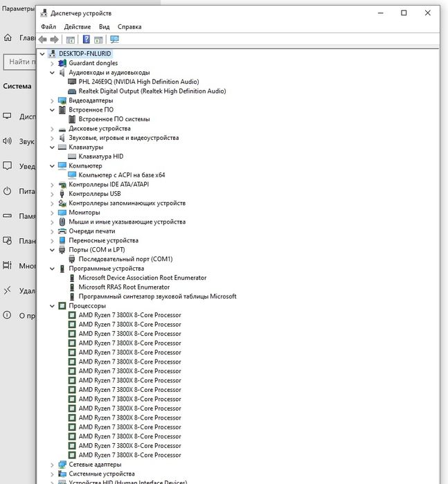Select Microsoft RRAS Root Enumerator
The width and height of the screenshot is (448, 484).
pyautogui.click(x=124, y=287)
